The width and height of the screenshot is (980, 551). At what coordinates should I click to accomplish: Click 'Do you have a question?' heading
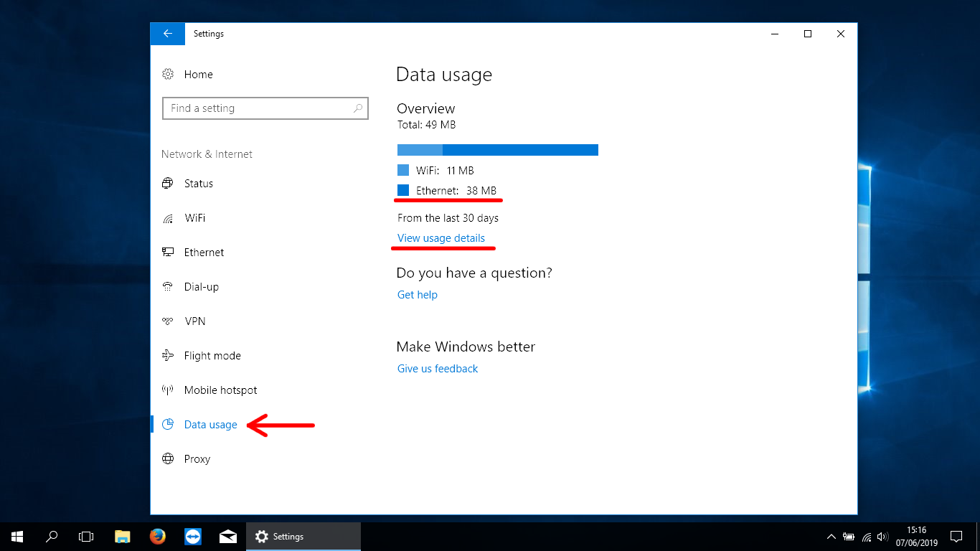click(474, 273)
